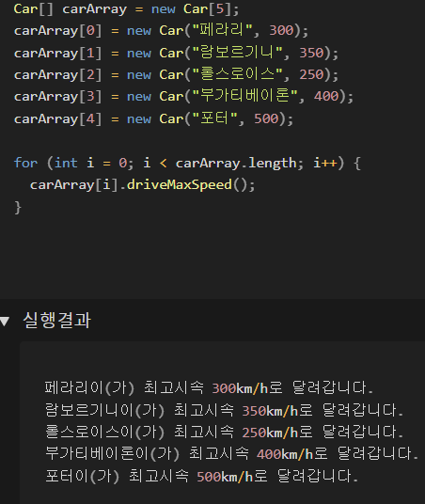The height and width of the screenshot is (504, 425).
Task: Click the closing brace of the loop
Action: [18, 207]
